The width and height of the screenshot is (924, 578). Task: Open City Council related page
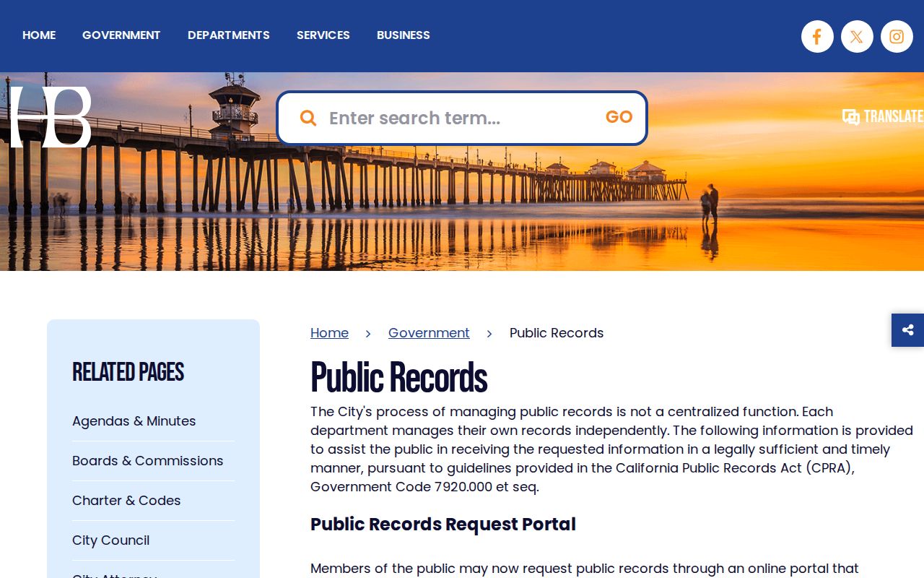tap(111, 540)
